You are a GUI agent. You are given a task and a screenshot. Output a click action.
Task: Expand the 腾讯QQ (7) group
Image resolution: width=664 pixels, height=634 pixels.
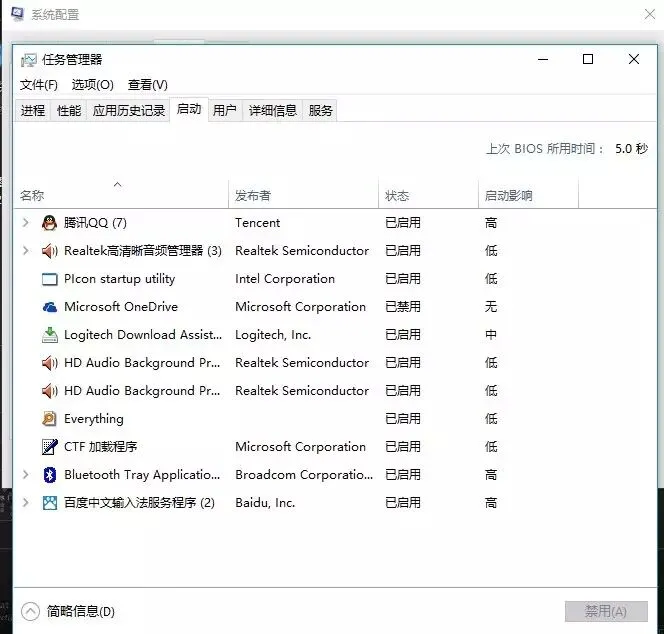click(x=25, y=222)
